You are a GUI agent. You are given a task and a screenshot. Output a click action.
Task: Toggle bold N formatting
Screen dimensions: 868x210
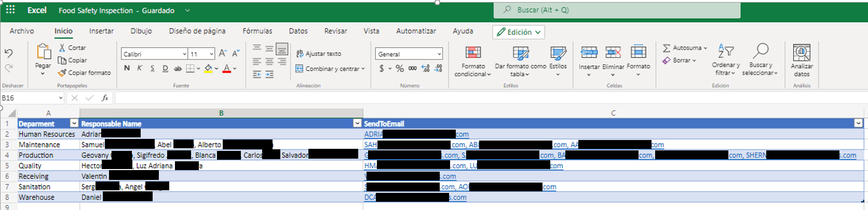[x=127, y=68]
